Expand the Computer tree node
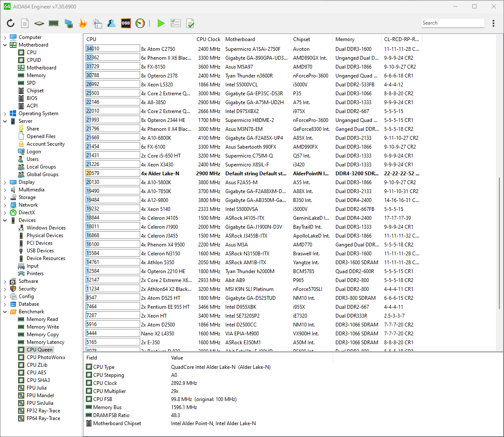 (5, 37)
